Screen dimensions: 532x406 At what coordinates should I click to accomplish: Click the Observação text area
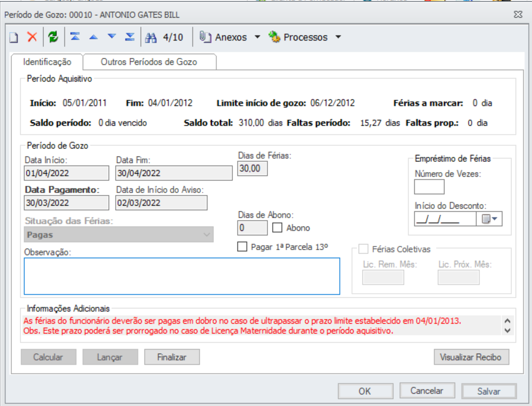pyautogui.click(x=182, y=276)
